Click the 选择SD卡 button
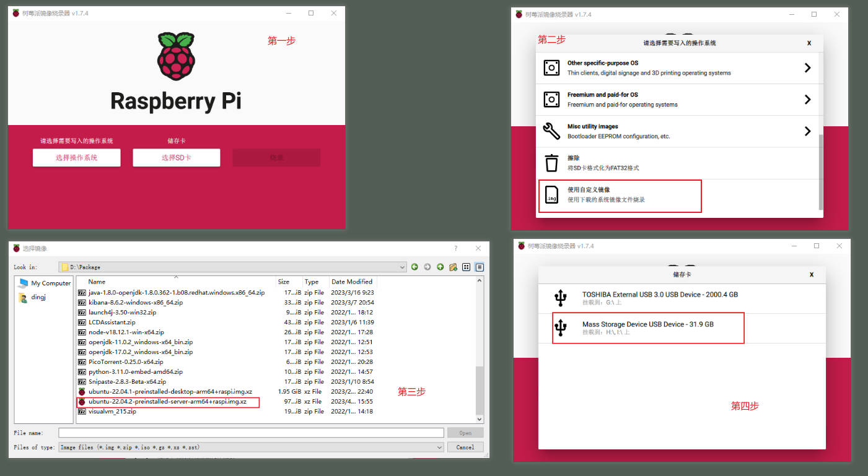Viewport: 868px width, 476px height. pyautogui.click(x=177, y=158)
